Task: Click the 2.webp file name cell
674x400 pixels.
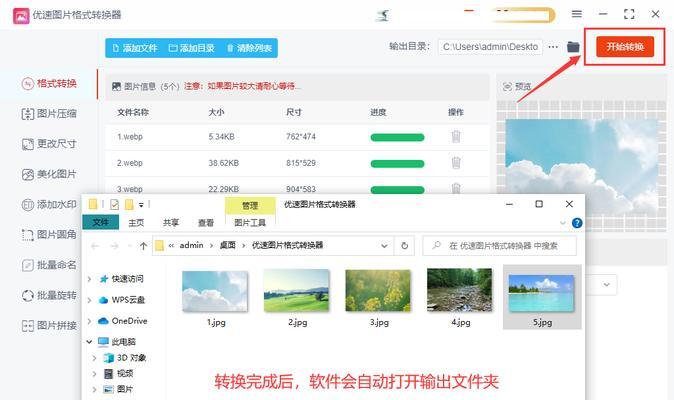Action: [x=130, y=163]
